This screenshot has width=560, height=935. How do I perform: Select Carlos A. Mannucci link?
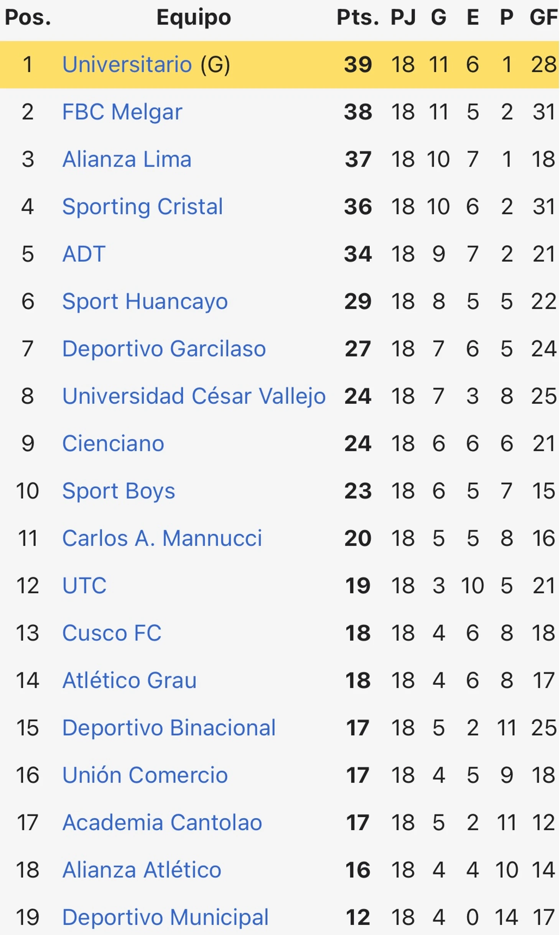tap(162, 538)
